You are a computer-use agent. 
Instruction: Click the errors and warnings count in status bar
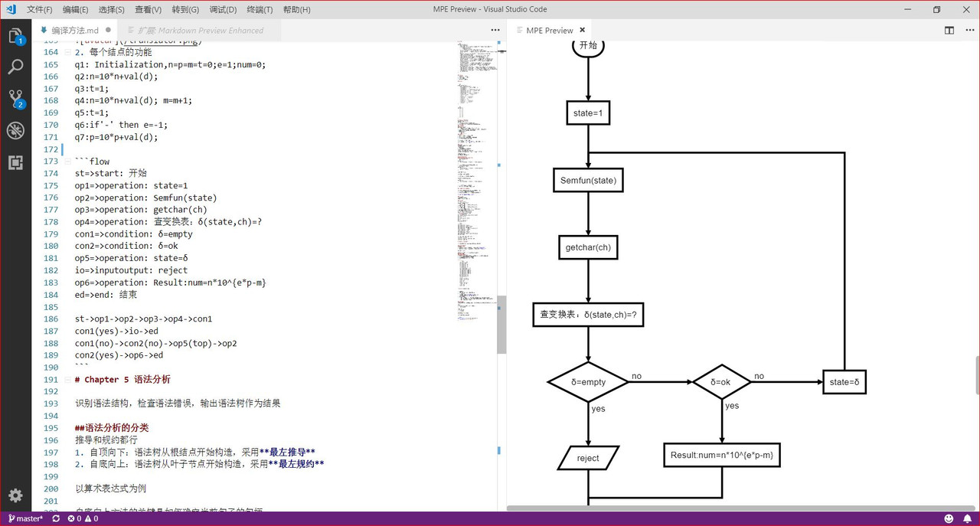(x=83, y=518)
